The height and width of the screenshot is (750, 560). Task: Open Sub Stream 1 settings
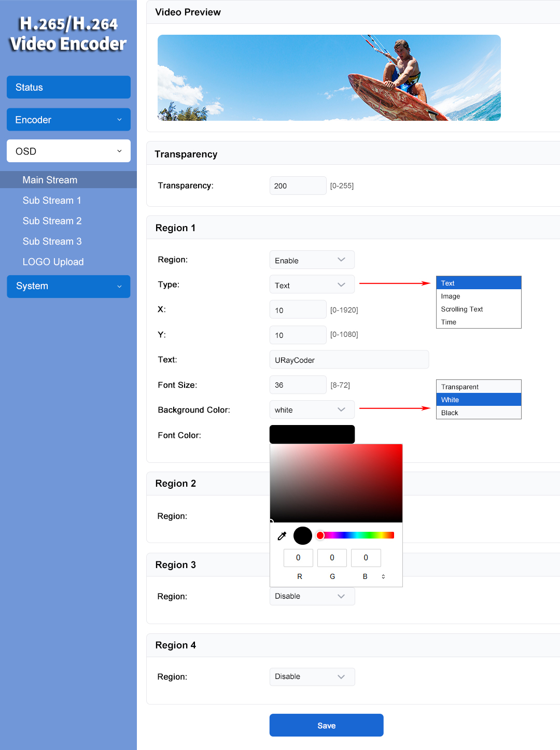52,201
